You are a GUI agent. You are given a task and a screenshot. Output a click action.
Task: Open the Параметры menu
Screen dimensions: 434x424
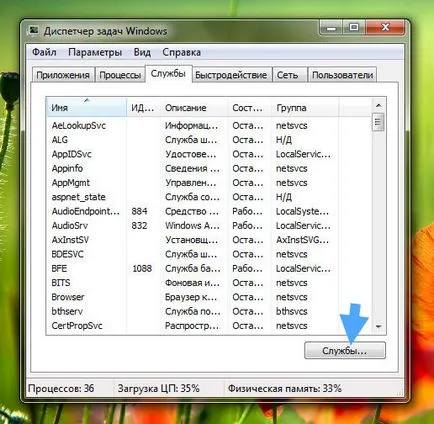[95, 52]
